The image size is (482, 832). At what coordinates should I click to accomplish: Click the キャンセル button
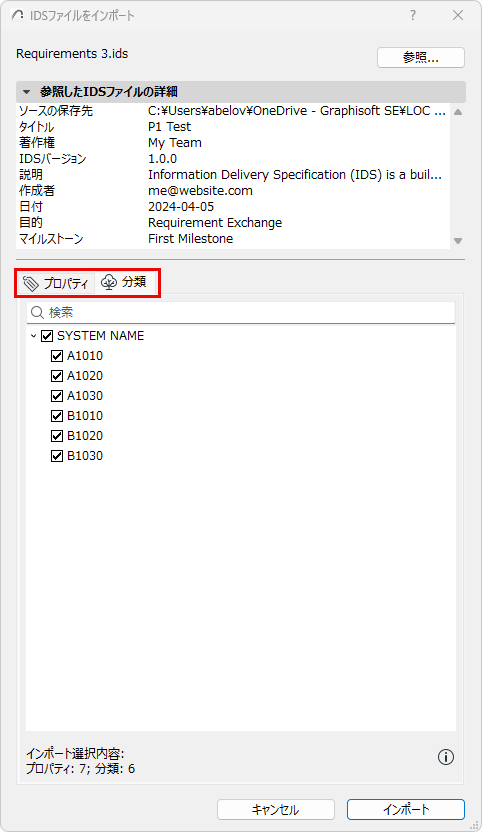coord(276,810)
